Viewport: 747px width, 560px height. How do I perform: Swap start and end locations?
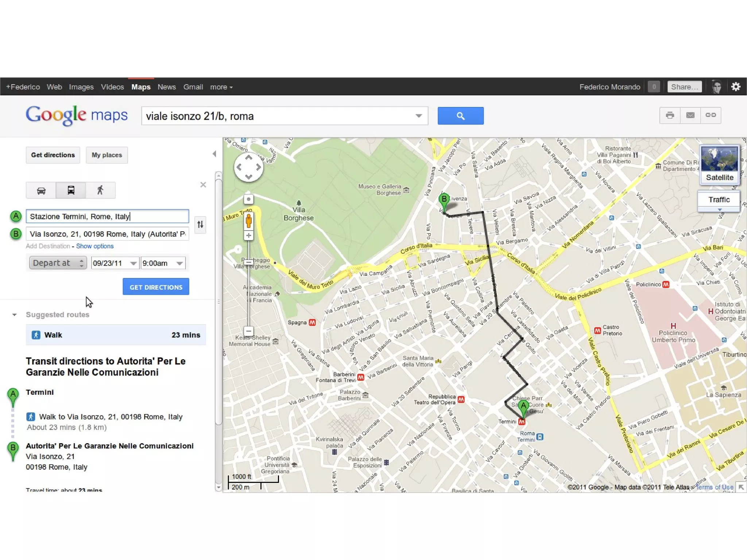coord(200,224)
